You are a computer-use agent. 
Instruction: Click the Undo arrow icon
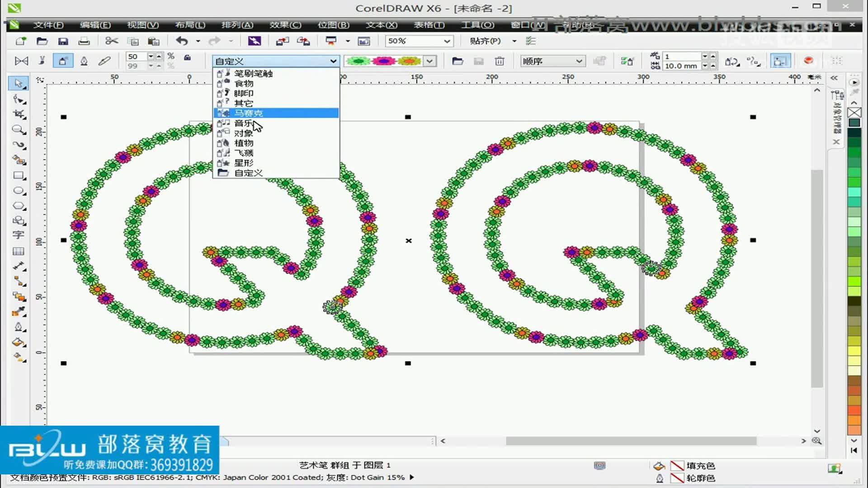pyautogui.click(x=182, y=41)
